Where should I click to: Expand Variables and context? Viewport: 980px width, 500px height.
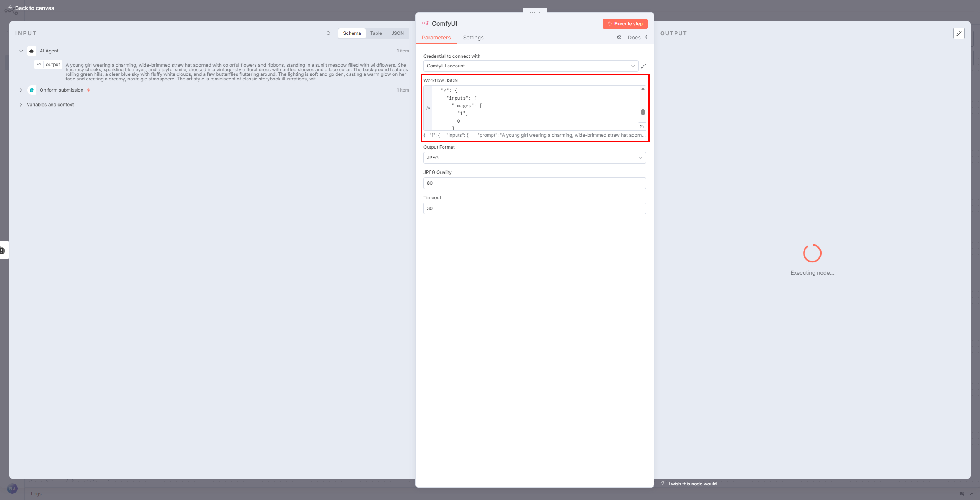pyautogui.click(x=21, y=105)
